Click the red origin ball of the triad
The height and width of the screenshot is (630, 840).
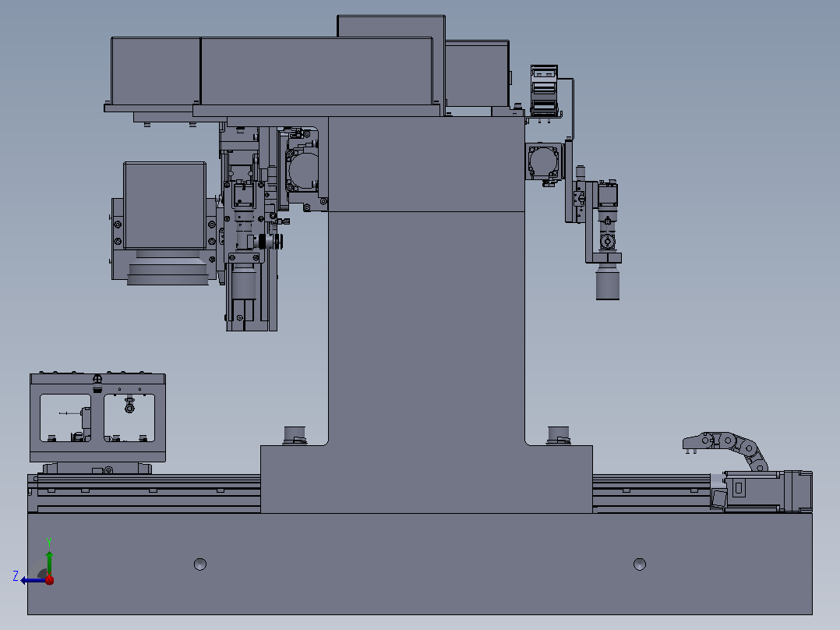pyautogui.click(x=49, y=579)
